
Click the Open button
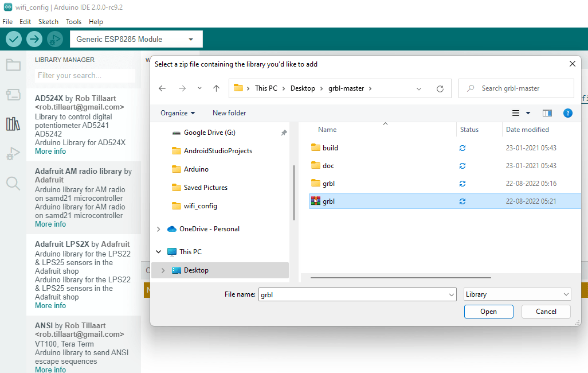pos(489,312)
